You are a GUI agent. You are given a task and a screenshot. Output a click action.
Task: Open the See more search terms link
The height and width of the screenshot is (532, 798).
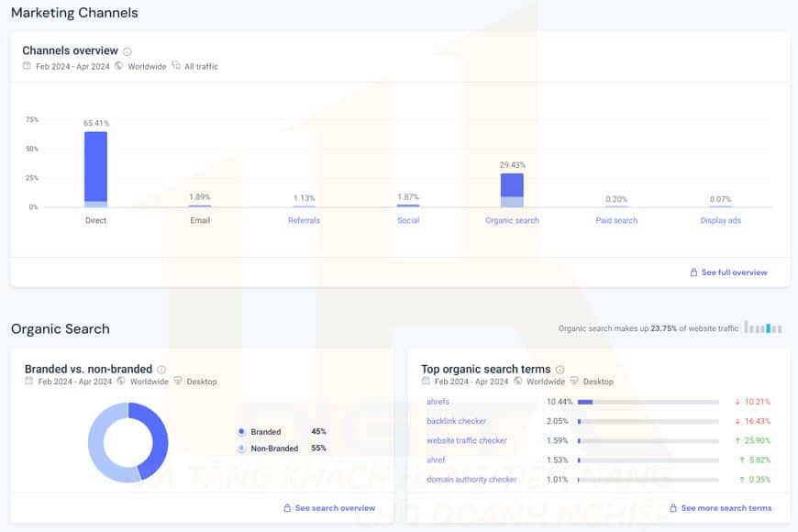[726, 508]
